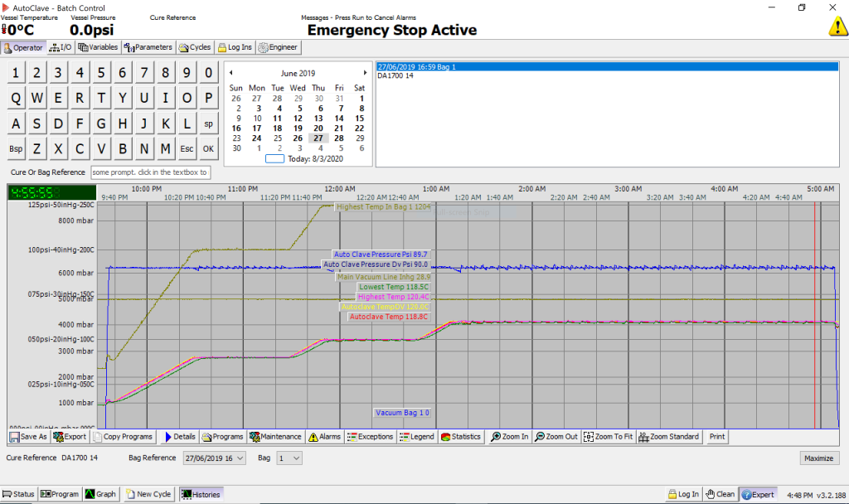Open the Statistics view
This screenshot has width=849, height=504.
click(460, 437)
